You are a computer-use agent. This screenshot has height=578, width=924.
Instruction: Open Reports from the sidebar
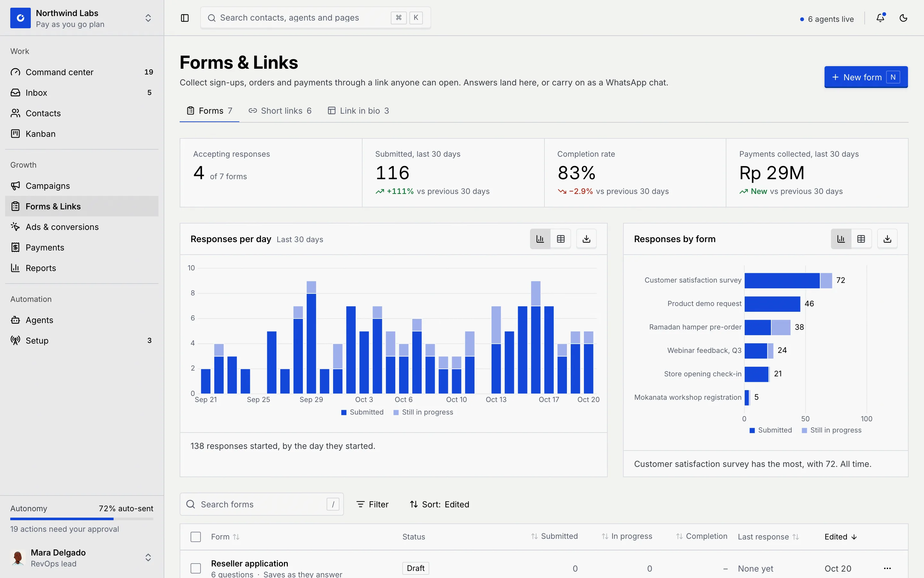82,268
